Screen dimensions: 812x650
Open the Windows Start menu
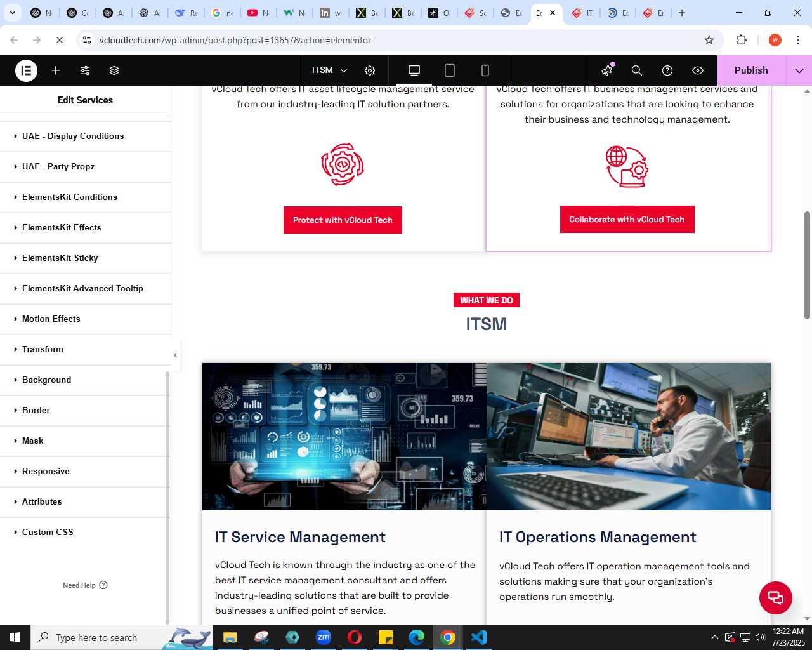(15, 637)
